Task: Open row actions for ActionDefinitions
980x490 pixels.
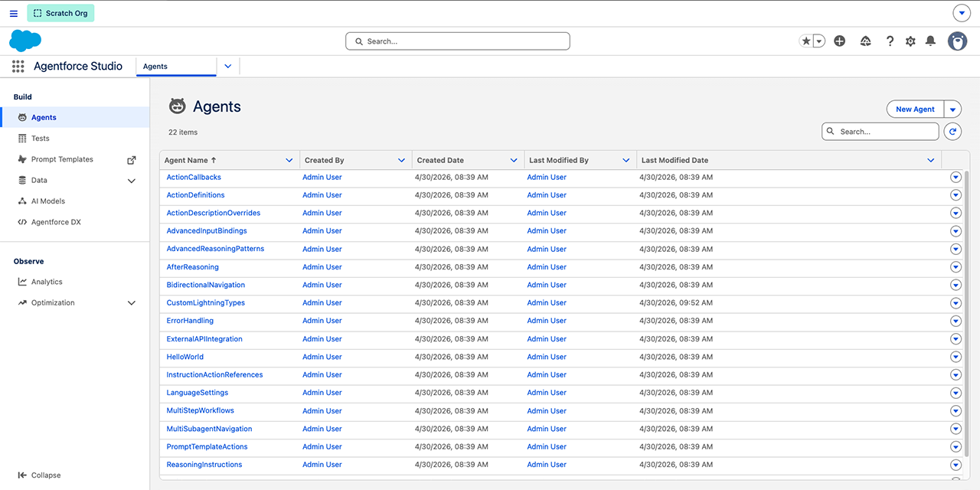Action: coord(955,195)
